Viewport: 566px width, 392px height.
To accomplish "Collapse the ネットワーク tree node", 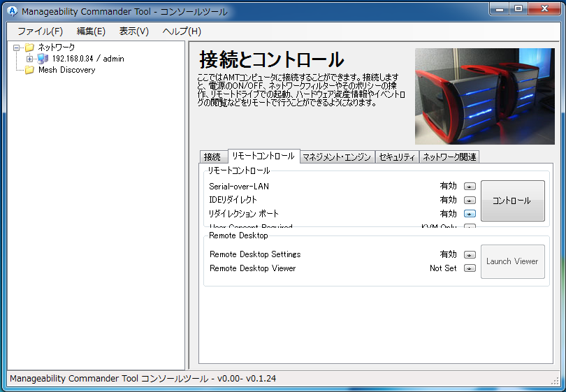I will pyautogui.click(x=17, y=48).
